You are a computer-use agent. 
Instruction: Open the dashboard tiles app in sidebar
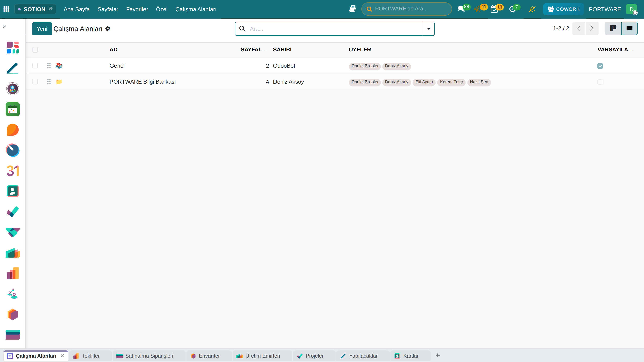point(12,48)
